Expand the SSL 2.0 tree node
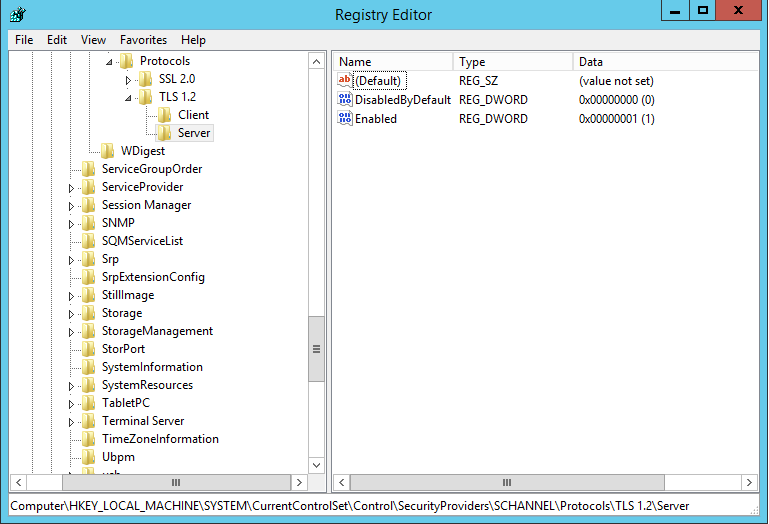 pyautogui.click(x=128, y=80)
